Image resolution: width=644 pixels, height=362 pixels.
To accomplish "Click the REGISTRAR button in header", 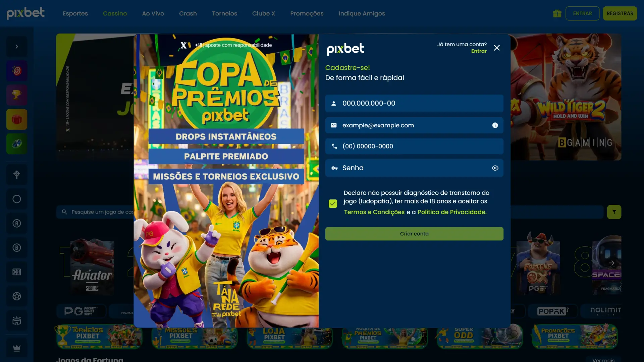I will pyautogui.click(x=620, y=13).
